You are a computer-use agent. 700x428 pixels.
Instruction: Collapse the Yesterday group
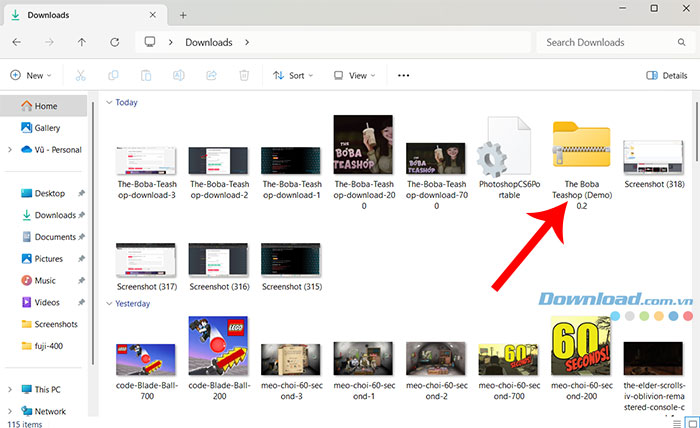[x=108, y=303]
